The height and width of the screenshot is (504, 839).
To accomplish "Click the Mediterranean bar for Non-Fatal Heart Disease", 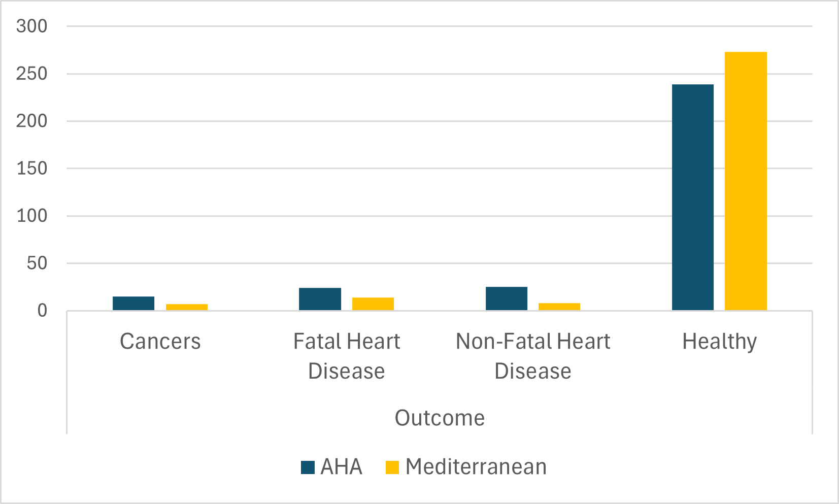I will (x=559, y=307).
